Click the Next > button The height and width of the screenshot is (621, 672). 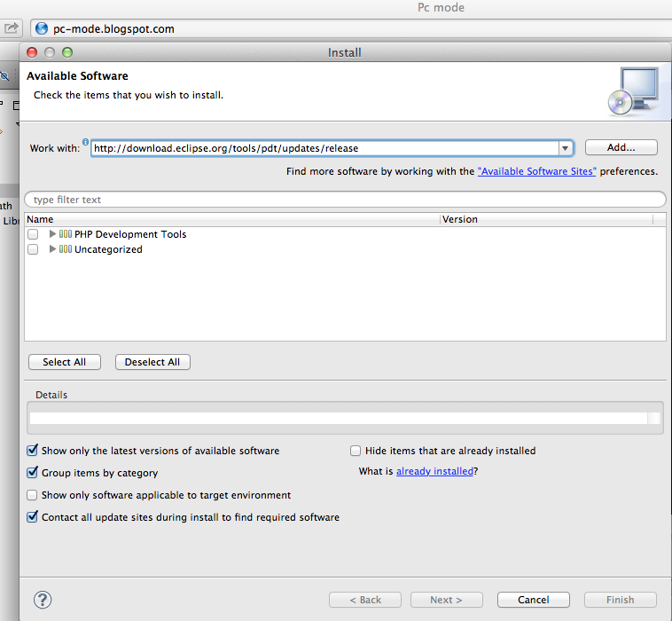coord(446,600)
